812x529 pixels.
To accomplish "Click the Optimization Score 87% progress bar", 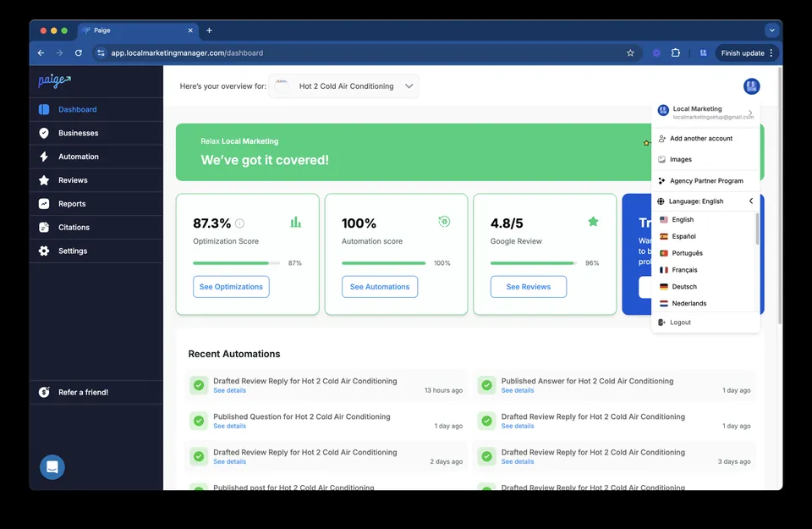I will 236,263.
